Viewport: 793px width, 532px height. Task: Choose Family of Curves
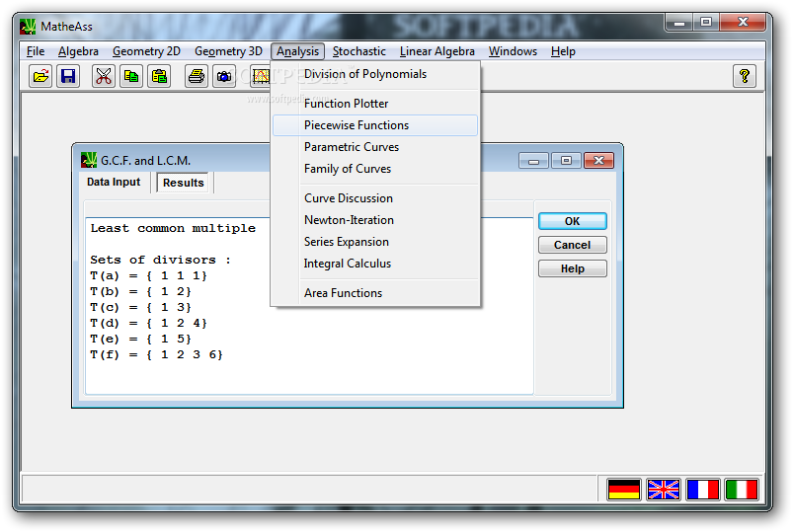375,169
